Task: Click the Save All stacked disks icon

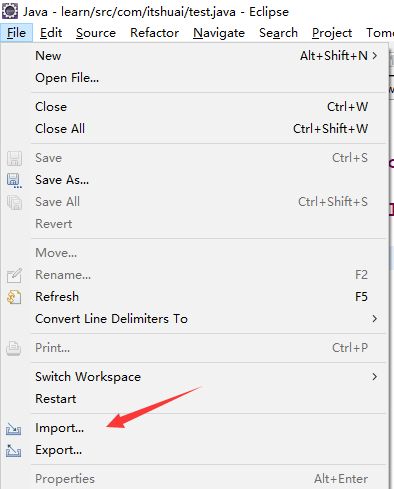Action: (14, 202)
